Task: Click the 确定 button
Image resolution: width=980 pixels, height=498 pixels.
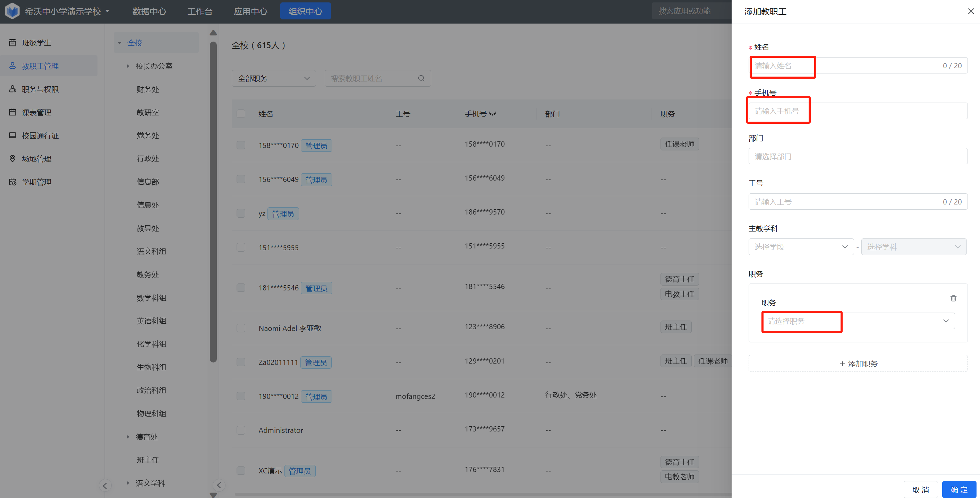Action: [959, 489]
